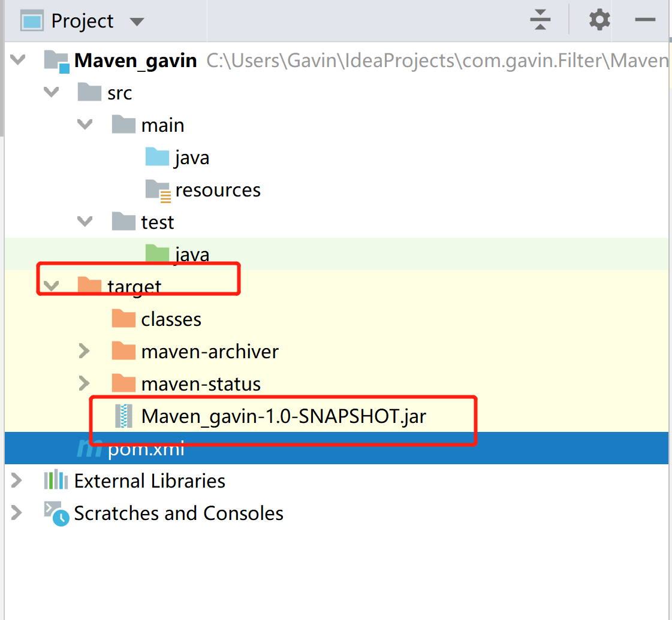Hide the Project panel with minus icon
Screen dimensions: 672x620
645,20
